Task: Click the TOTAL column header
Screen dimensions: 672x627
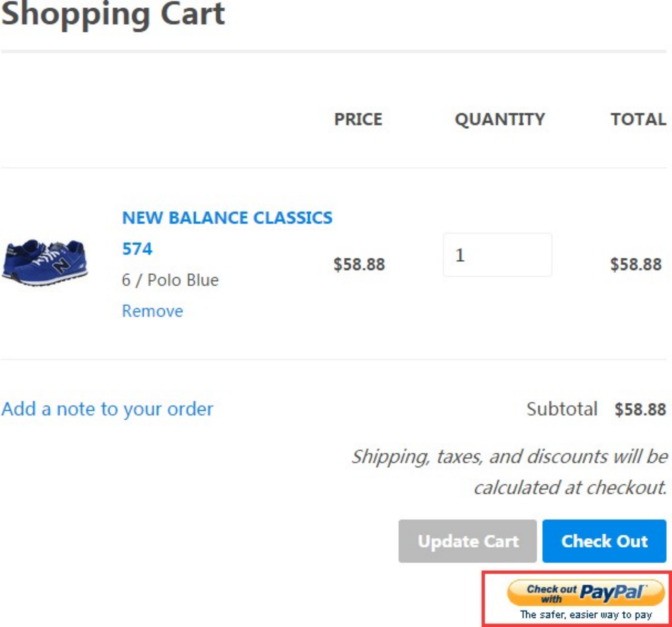Action: (x=638, y=119)
